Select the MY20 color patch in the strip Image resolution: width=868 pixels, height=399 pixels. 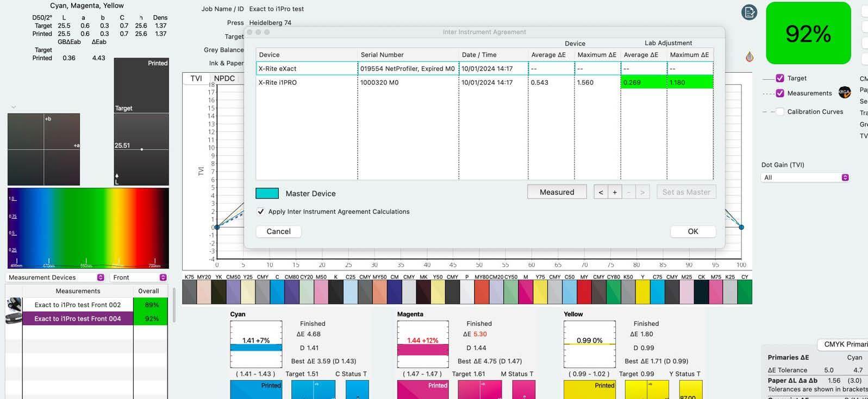(x=204, y=292)
